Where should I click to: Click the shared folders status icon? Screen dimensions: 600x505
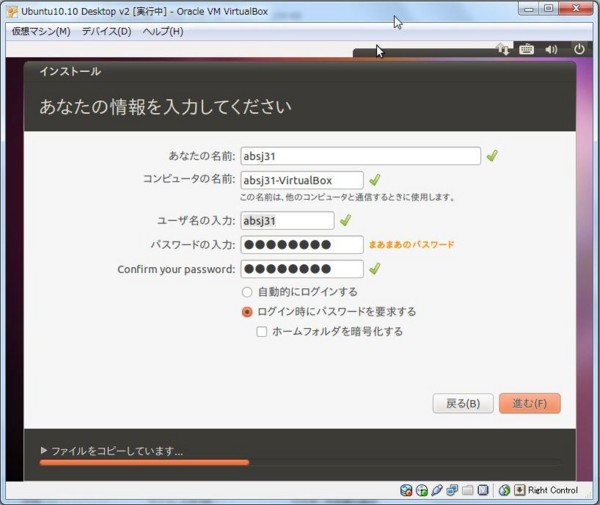click(468, 490)
